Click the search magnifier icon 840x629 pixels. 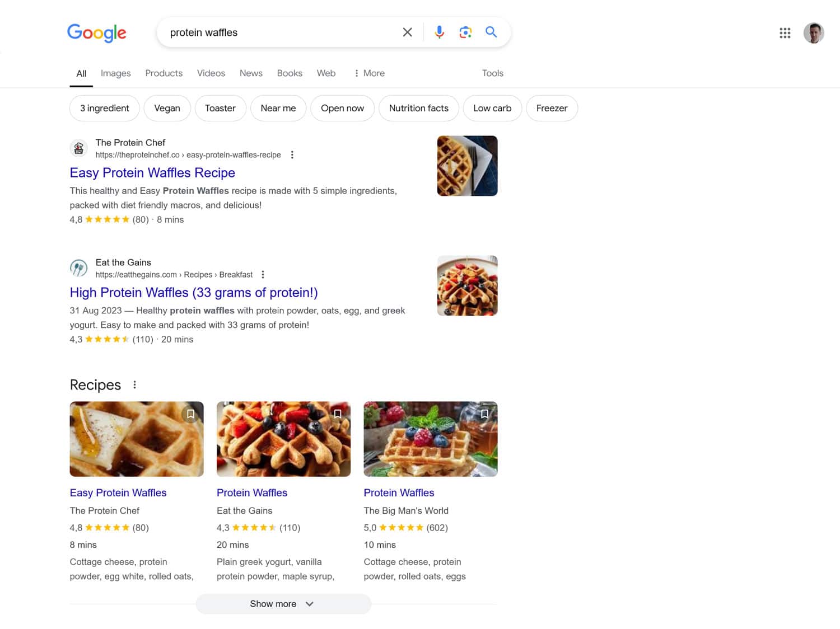pyautogui.click(x=491, y=32)
